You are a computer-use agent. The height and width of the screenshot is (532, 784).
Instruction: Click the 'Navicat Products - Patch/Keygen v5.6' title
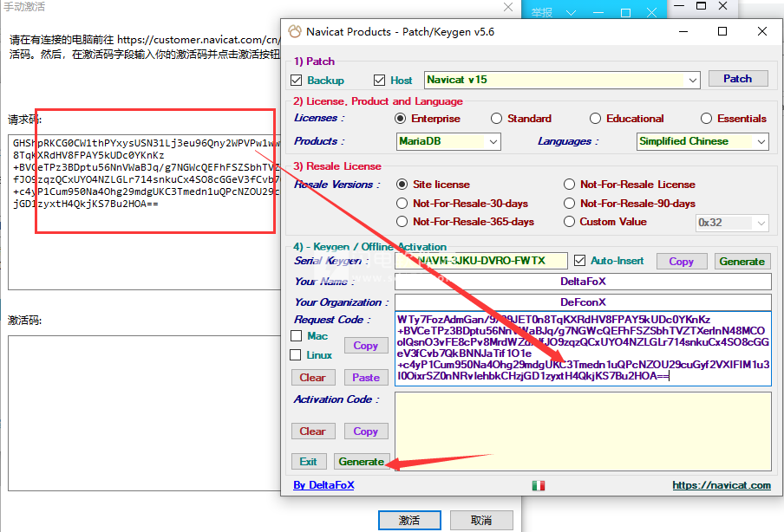point(400,32)
